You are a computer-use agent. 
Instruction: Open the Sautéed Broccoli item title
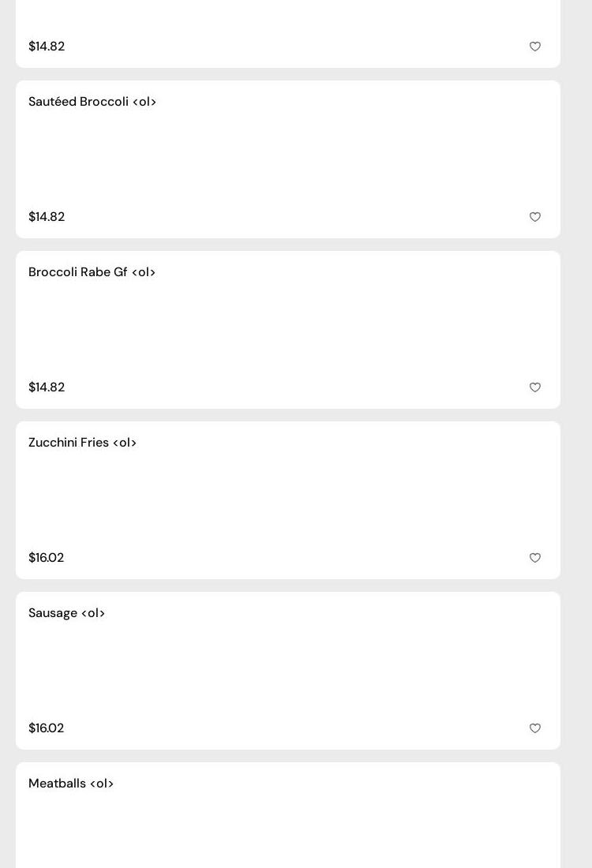coord(92,102)
